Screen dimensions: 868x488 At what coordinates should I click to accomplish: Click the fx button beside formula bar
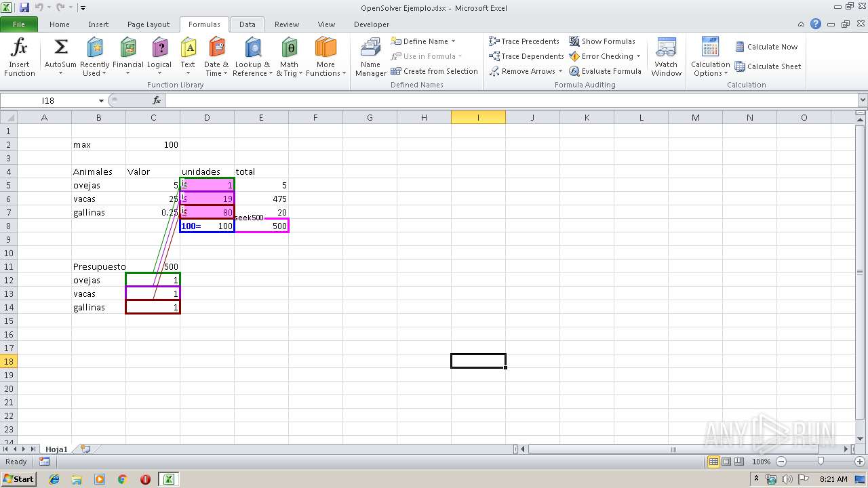pyautogui.click(x=157, y=100)
